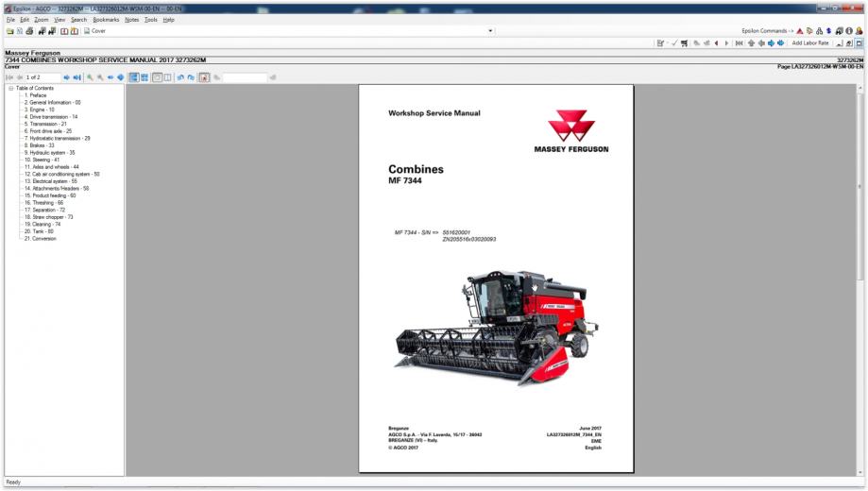The height and width of the screenshot is (491, 868).
Task: Select '10. Steering - 41' chapter
Action: 43,160
